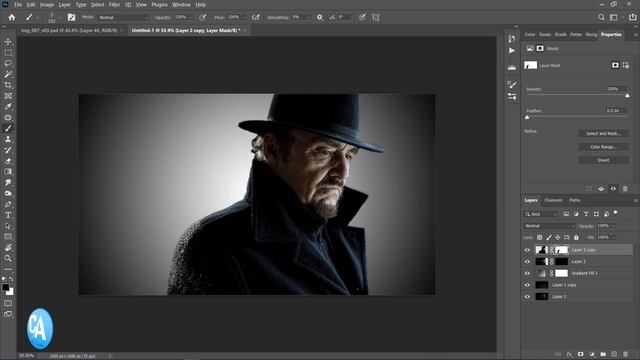Add layer mask icon in Layers panel footer
Screen dimensions: 640x360
pyautogui.click(x=580, y=354)
